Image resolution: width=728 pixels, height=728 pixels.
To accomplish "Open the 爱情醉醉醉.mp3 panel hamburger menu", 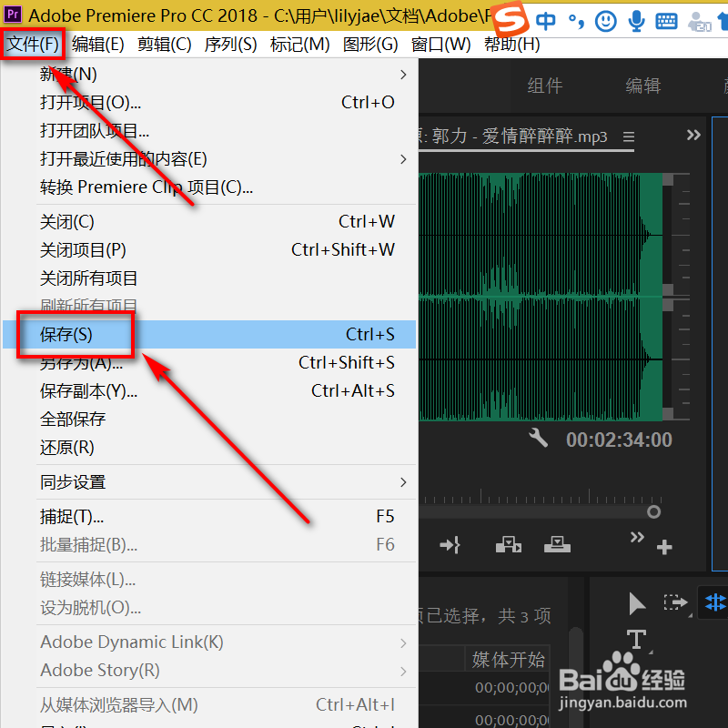I will pyautogui.click(x=628, y=135).
